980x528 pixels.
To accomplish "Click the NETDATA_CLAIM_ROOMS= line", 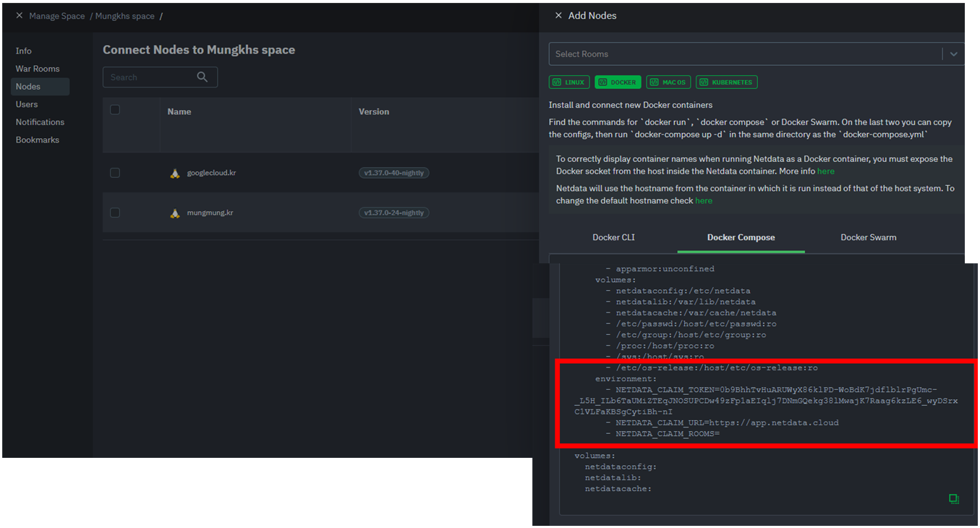I will click(x=662, y=433).
